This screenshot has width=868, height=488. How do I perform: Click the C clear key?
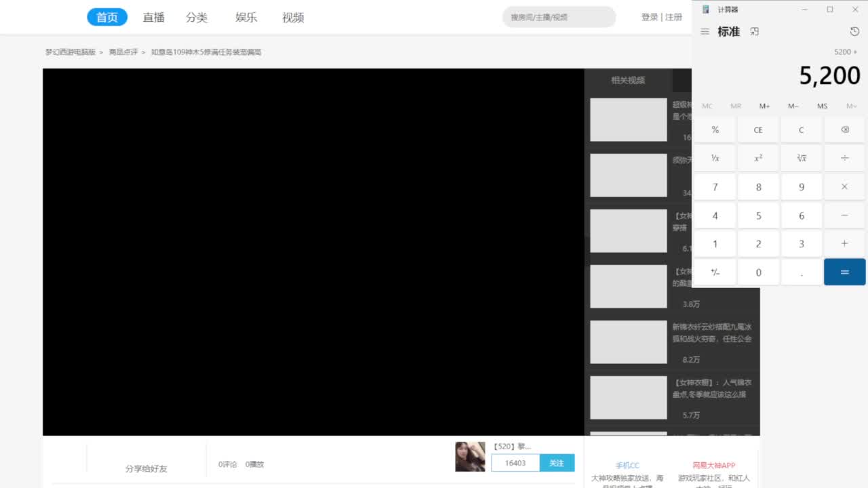pos(802,129)
